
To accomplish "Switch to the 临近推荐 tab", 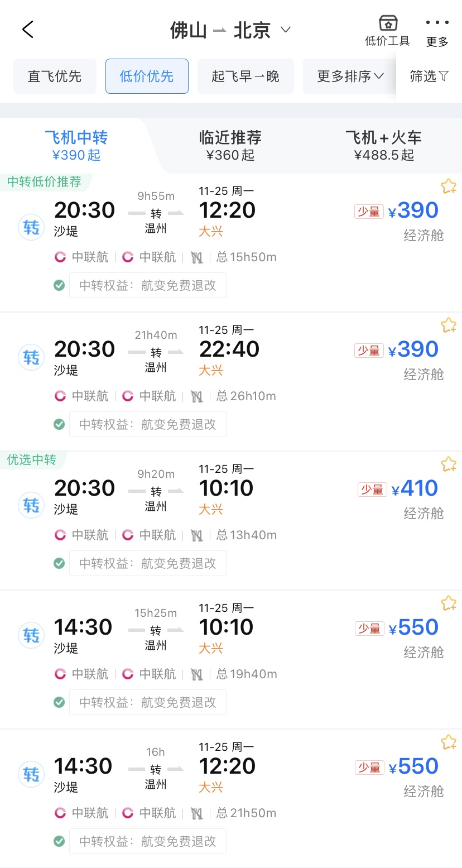I will (x=230, y=145).
